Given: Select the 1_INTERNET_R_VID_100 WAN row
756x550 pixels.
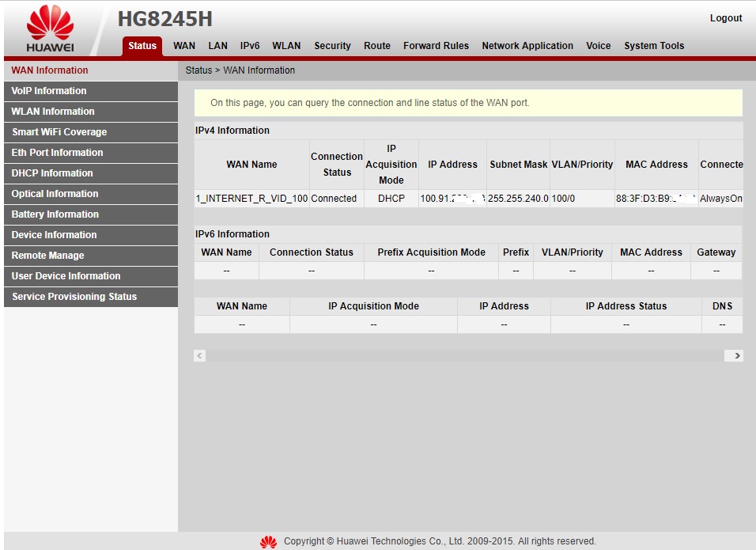Looking at the screenshot, I should point(251,199).
